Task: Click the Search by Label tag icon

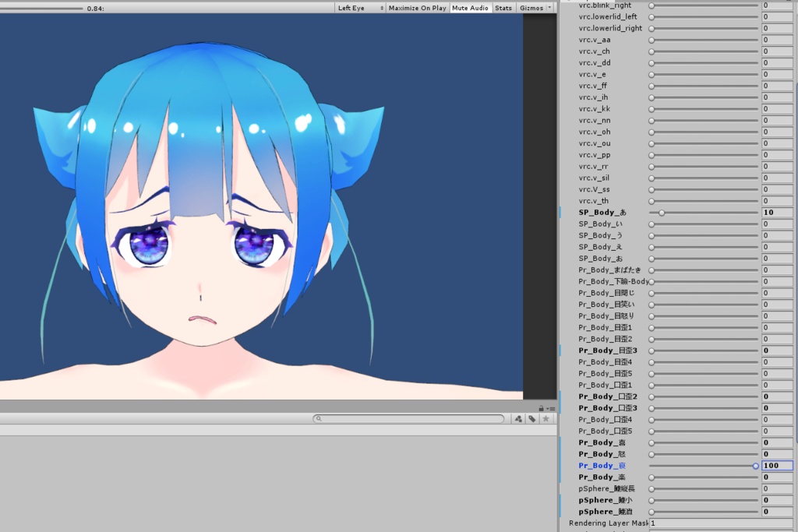Action: pos(531,418)
